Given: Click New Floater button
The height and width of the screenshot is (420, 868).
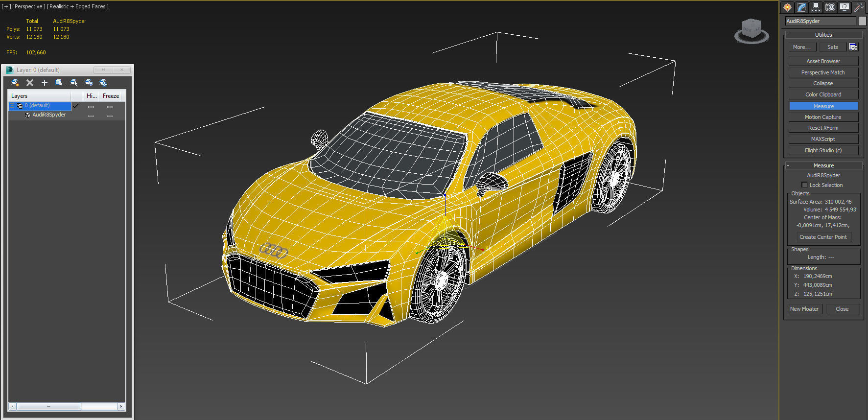Looking at the screenshot, I should coord(804,309).
